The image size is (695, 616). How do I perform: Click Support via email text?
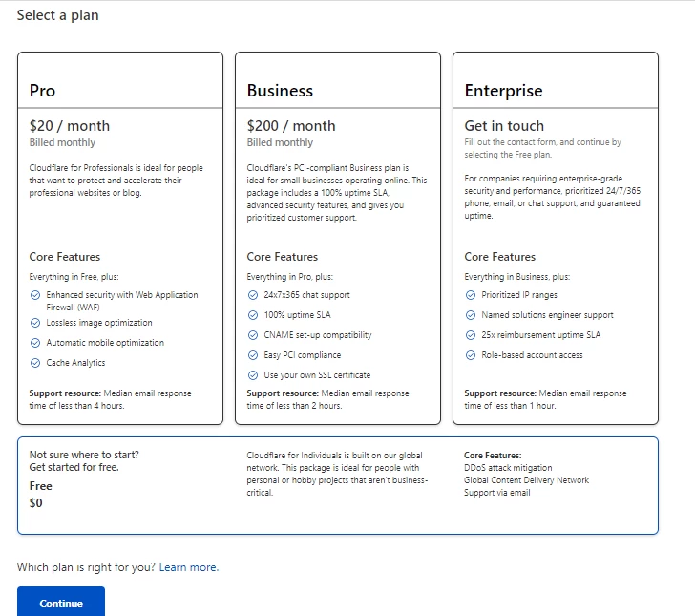496,493
